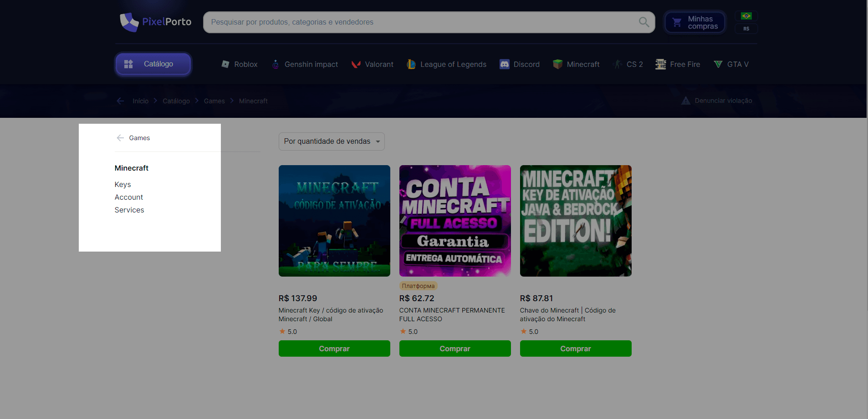Open the Catálogo button

tap(153, 64)
